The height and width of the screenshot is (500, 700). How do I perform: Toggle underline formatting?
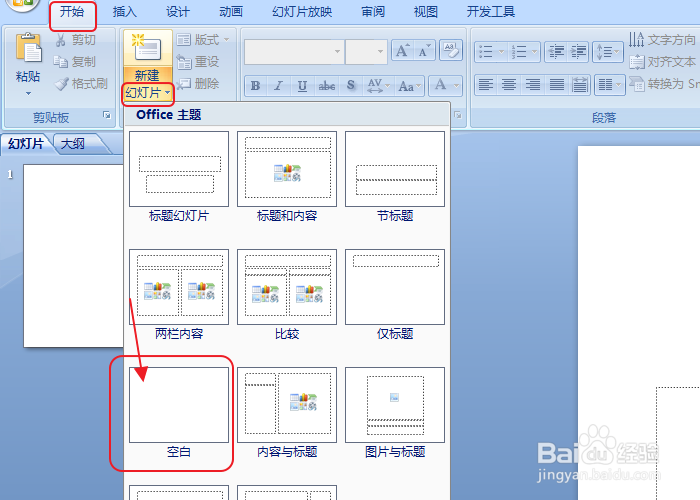302,86
